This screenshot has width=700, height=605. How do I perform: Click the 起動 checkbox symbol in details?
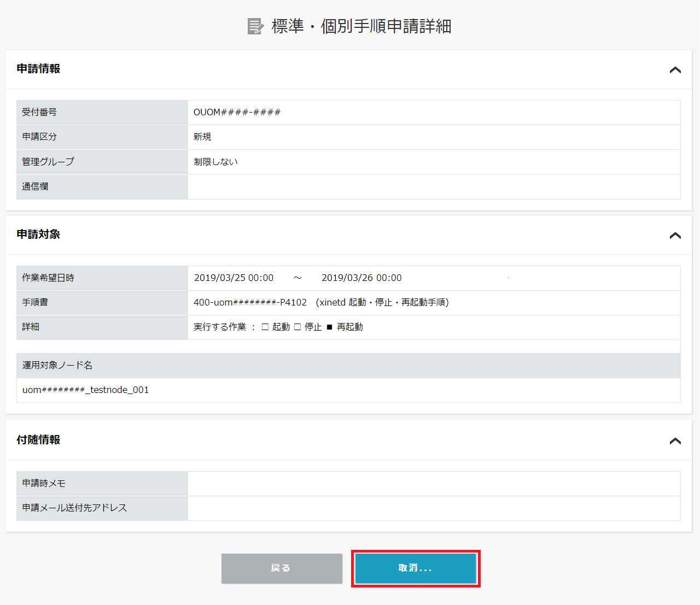pyautogui.click(x=265, y=327)
